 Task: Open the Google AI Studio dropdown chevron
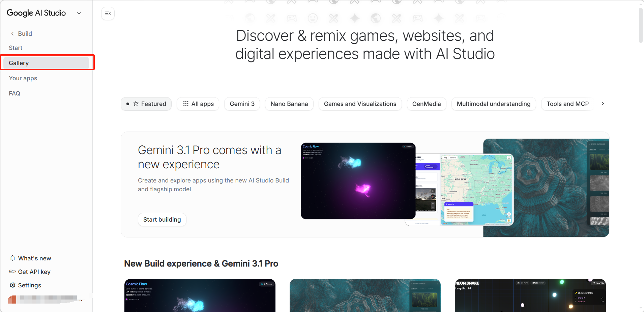(79, 13)
